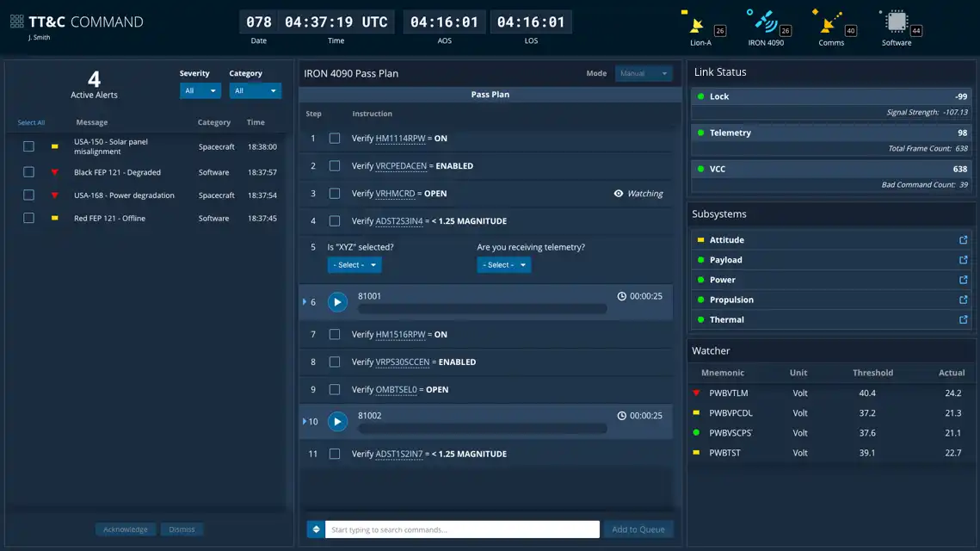Image resolution: width=980 pixels, height=551 pixels.
Task: Toggle the Watching eye on step 3
Action: pyautogui.click(x=618, y=193)
